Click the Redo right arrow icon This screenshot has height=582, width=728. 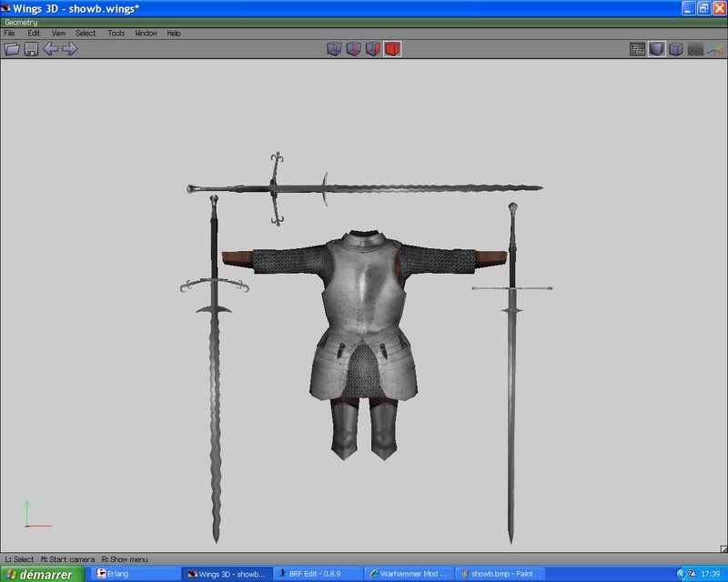tap(69, 48)
